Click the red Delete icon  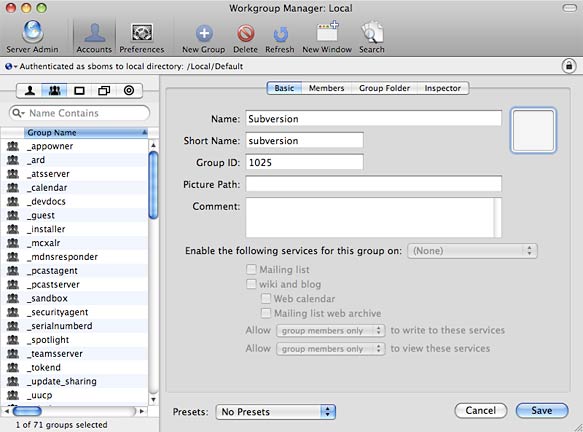[245, 33]
